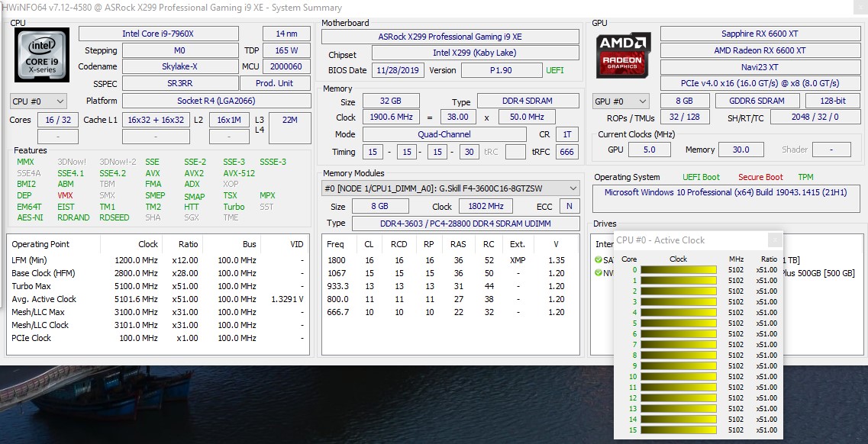Image resolution: width=868 pixels, height=444 pixels.
Task: Click the RDSEED feature flag
Action: (x=114, y=217)
